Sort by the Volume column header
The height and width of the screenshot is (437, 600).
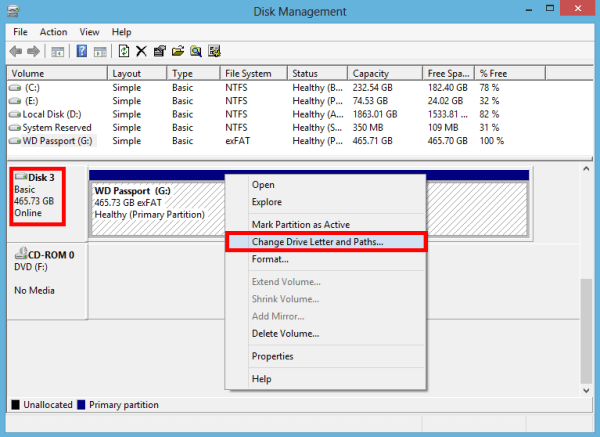[x=57, y=73]
